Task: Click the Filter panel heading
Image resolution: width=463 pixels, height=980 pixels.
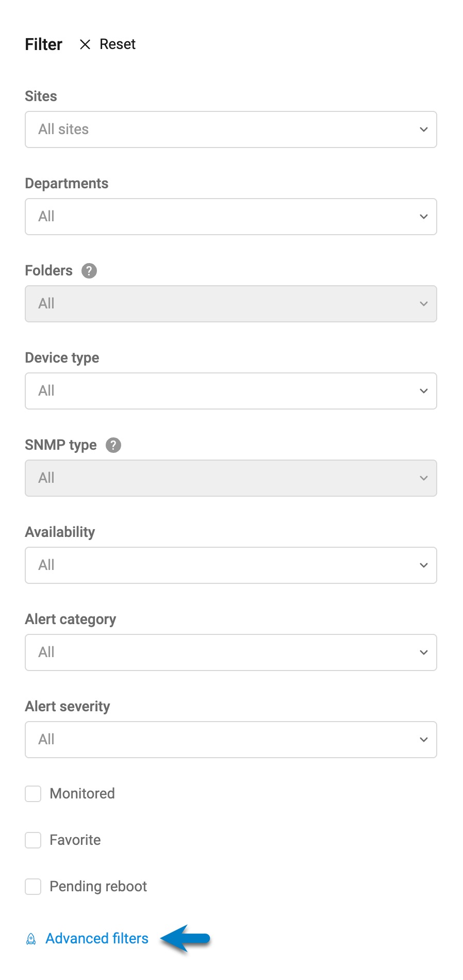Action: (43, 44)
